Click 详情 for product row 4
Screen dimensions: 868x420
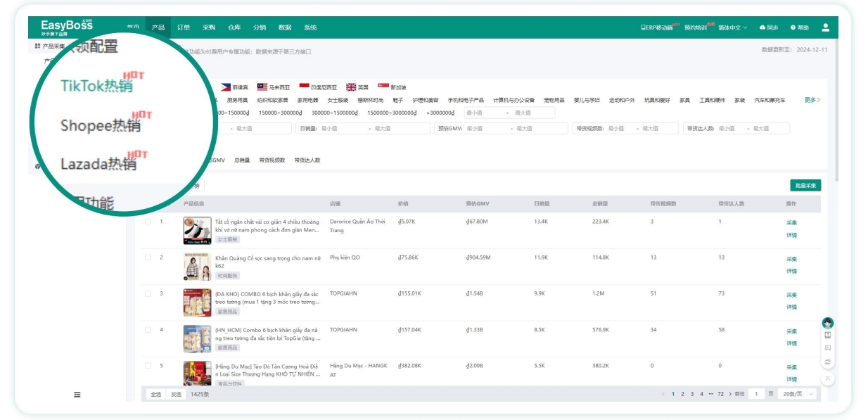[x=791, y=343]
